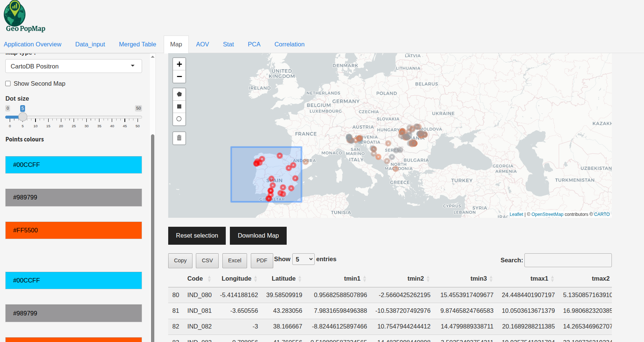Switch to the Merged Table tab
The image size is (644, 342).
pos(138,44)
